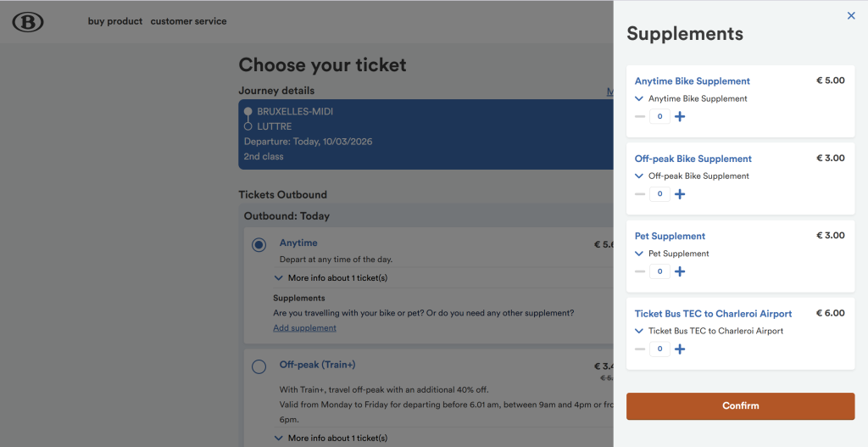Image resolution: width=868 pixels, height=447 pixels.
Task: Close the Supplements panel
Action: click(851, 15)
